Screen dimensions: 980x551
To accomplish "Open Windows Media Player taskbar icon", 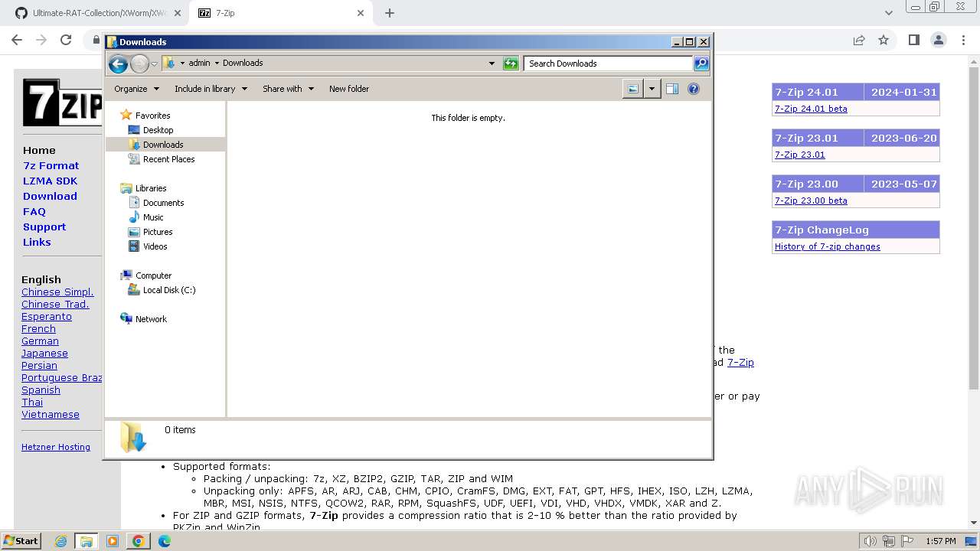I will click(113, 541).
